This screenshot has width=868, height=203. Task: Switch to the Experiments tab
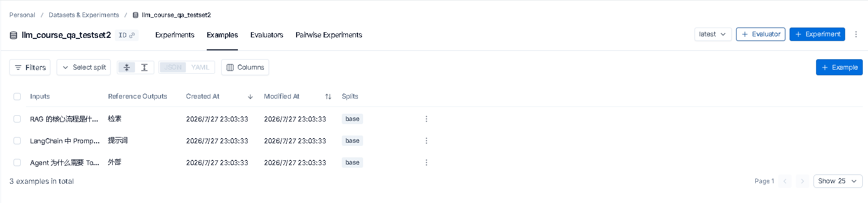pos(175,35)
